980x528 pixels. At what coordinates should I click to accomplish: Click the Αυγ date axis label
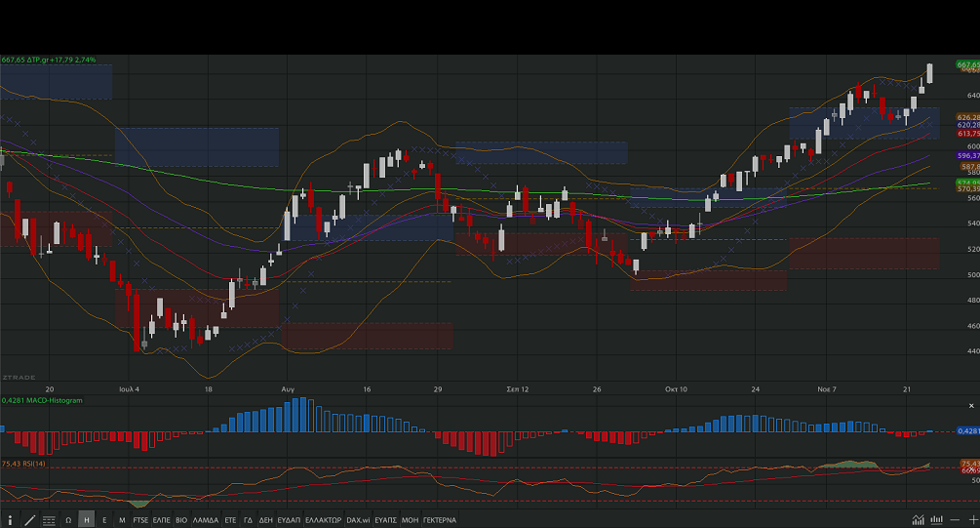point(288,389)
